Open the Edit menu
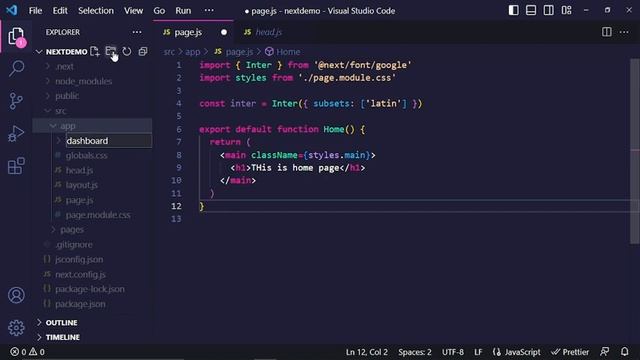The image size is (640, 360). coord(60,11)
